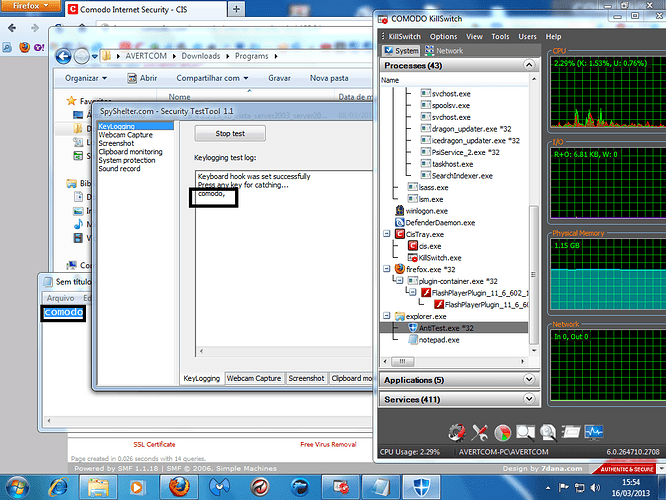Click the gear with red arrow icon in KillSwitch

point(457,432)
